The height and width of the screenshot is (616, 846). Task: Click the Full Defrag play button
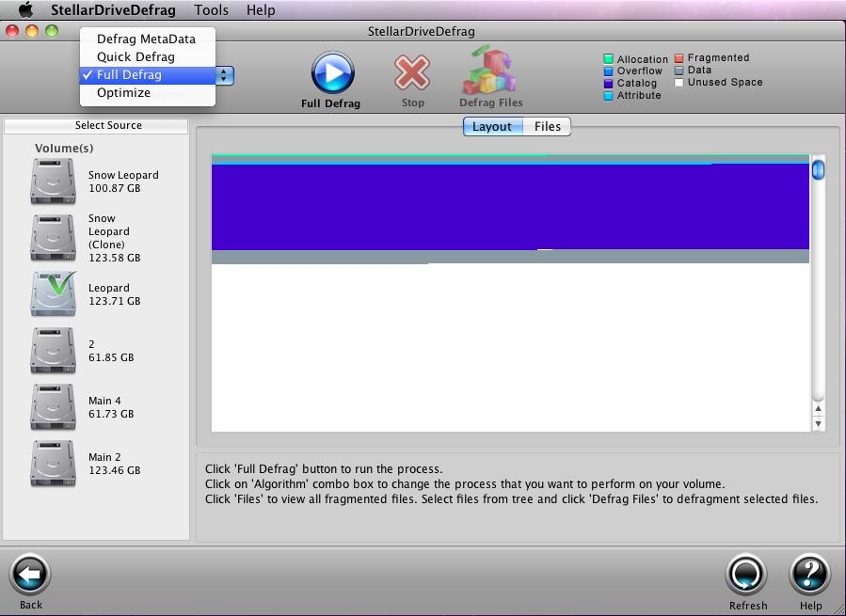tap(332, 72)
